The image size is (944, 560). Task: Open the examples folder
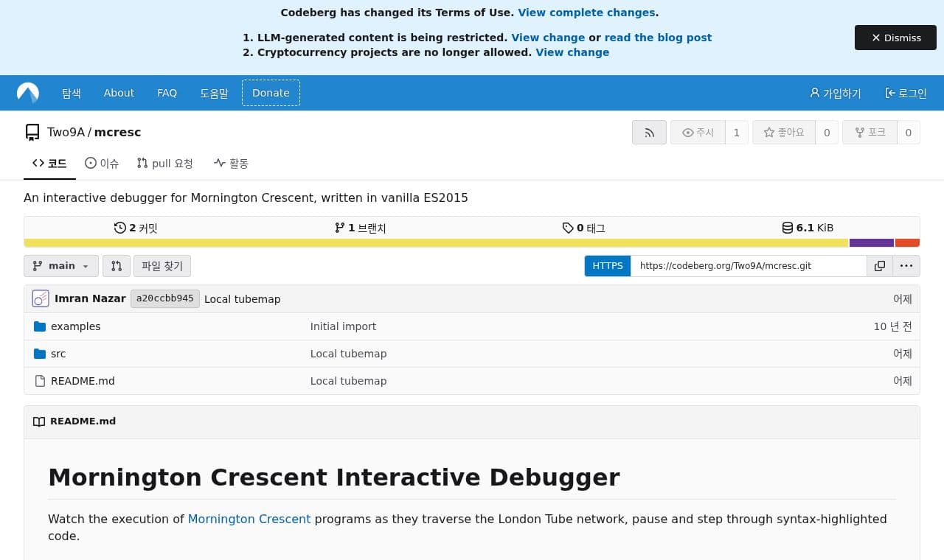coord(75,326)
